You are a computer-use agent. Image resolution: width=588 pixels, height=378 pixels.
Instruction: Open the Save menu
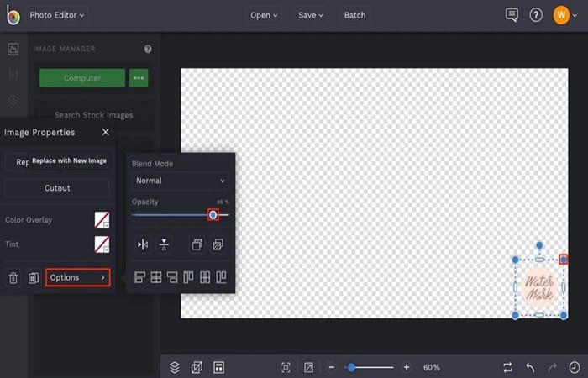pos(311,15)
